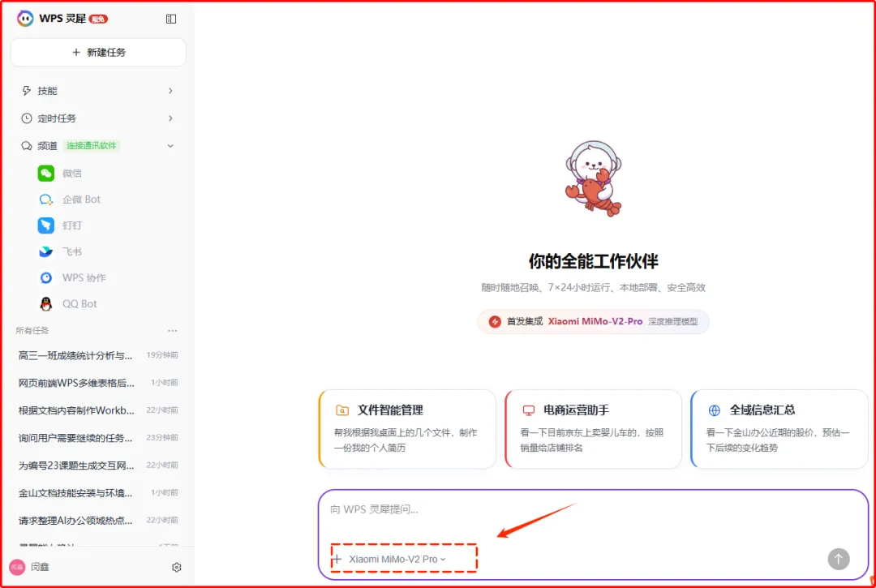The width and height of the screenshot is (876, 588).
Task: Click the 闵鑫 user avatar
Action: click(17, 568)
